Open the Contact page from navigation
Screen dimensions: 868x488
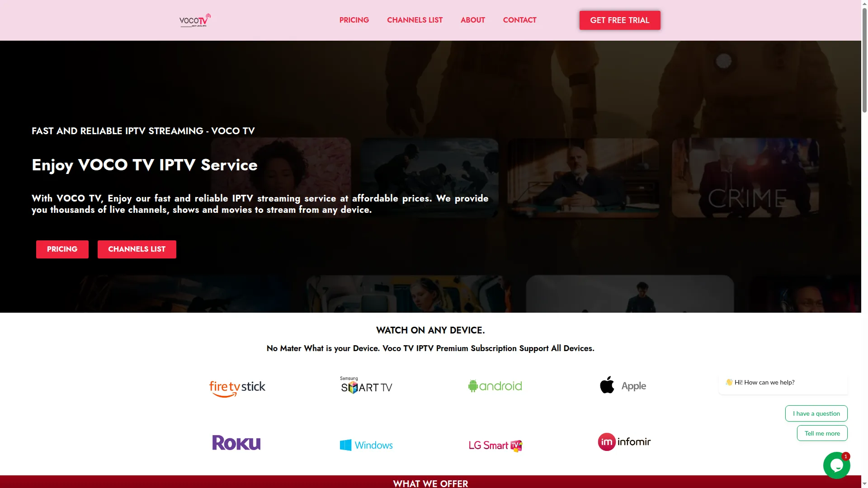coord(519,20)
